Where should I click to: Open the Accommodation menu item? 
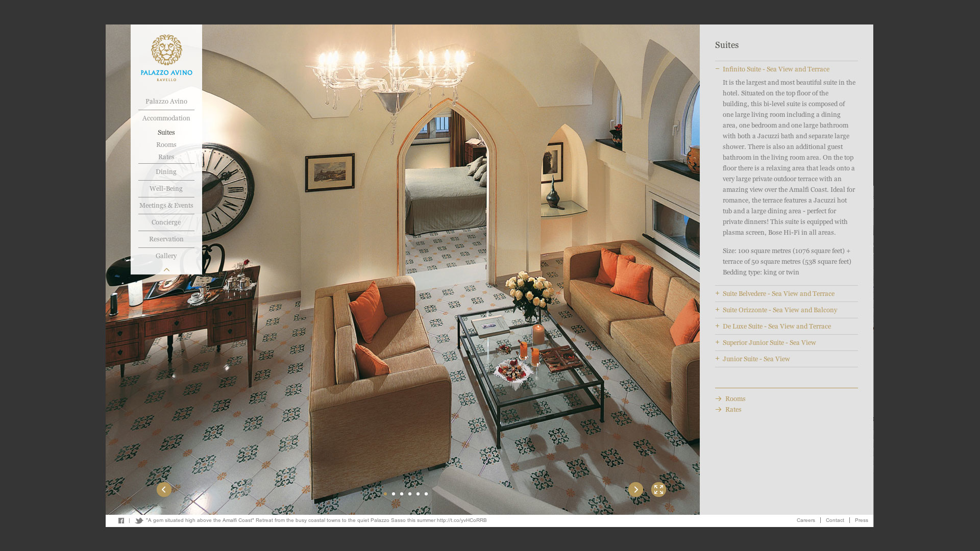pos(166,118)
